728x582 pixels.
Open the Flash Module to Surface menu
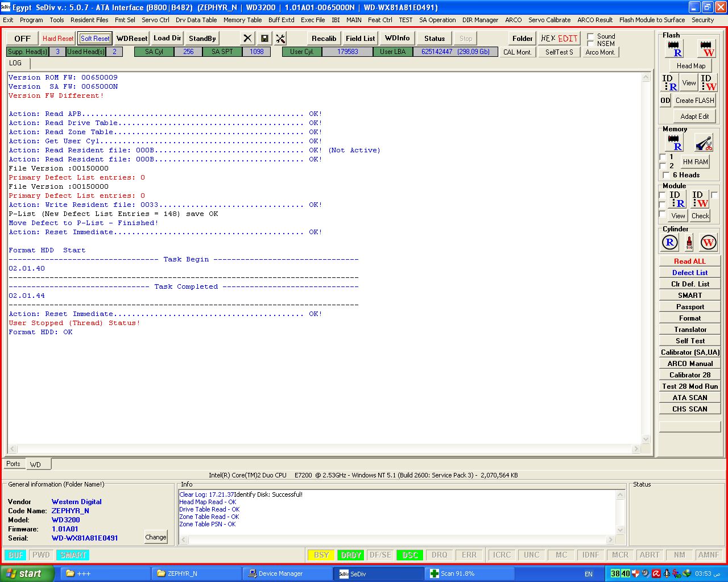(x=652, y=20)
